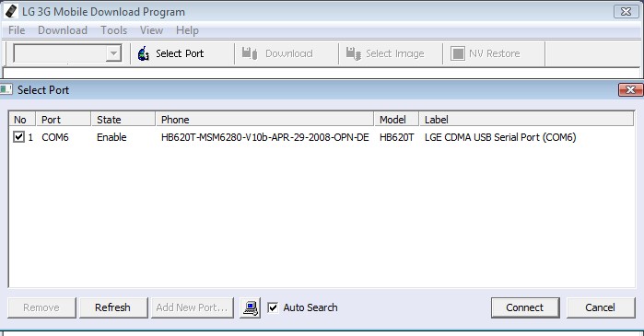Close the LG 3G Mobile Download Program window

[x=626, y=11]
